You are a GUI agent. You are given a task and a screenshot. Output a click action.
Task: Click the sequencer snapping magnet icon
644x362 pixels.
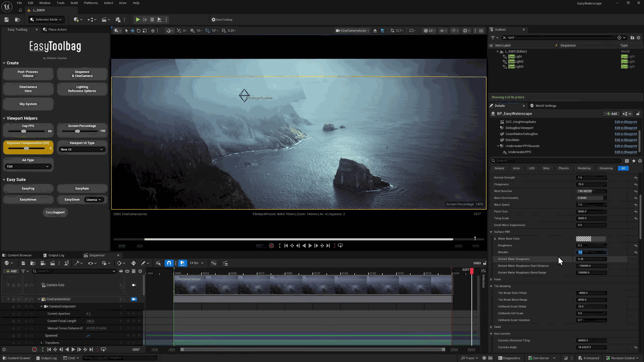(x=169, y=263)
